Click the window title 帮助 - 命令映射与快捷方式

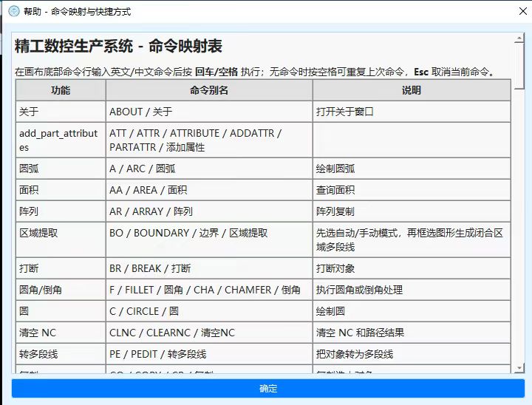(x=77, y=12)
